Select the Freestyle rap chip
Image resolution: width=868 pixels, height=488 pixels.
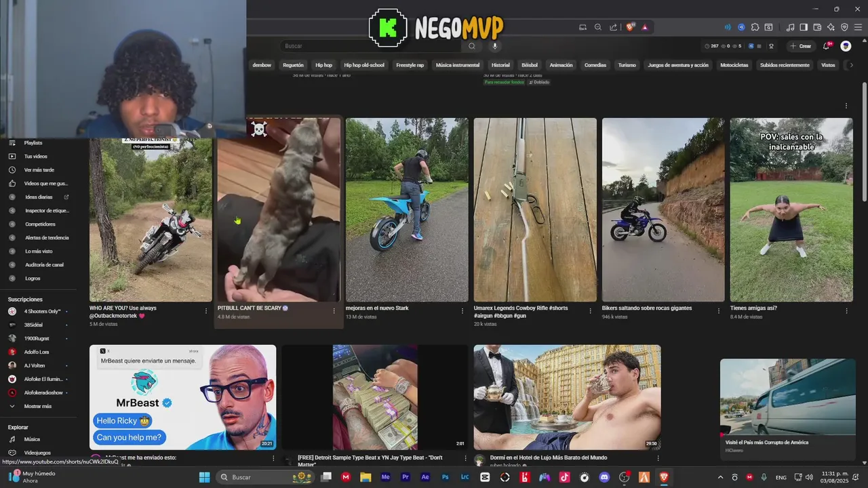coord(410,65)
